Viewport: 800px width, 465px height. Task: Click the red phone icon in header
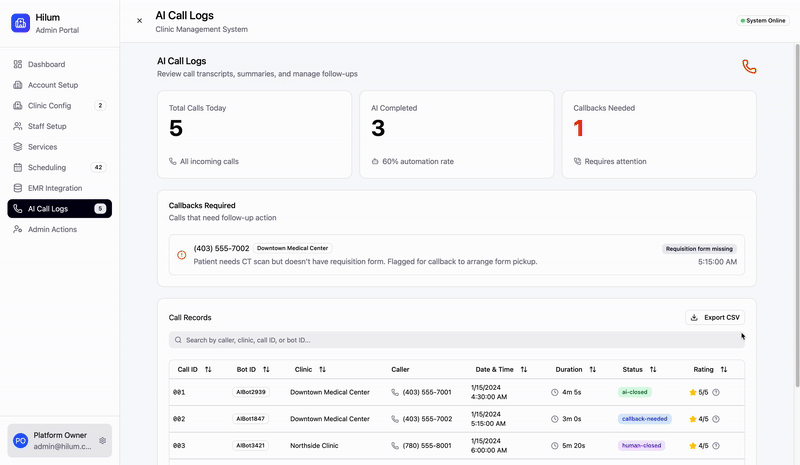[749, 67]
